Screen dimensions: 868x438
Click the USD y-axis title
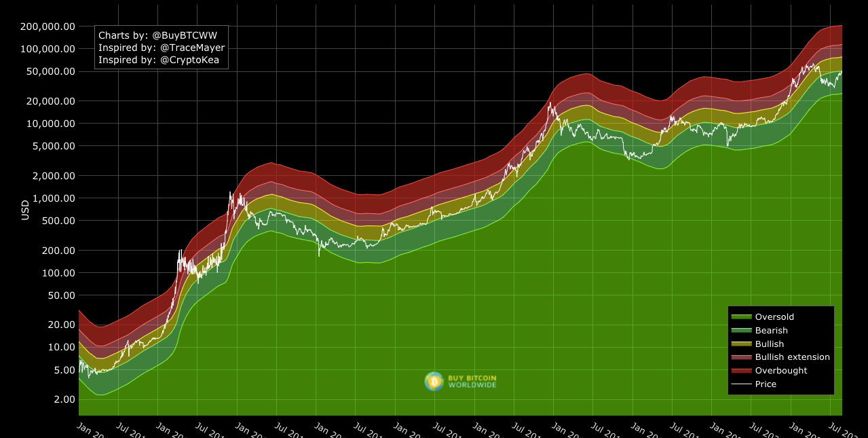[x=25, y=210]
